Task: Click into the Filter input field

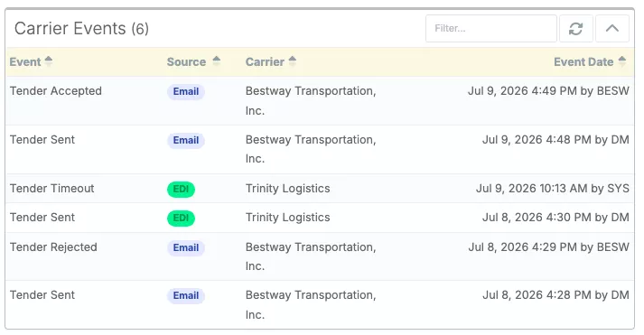Action: [x=491, y=29]
